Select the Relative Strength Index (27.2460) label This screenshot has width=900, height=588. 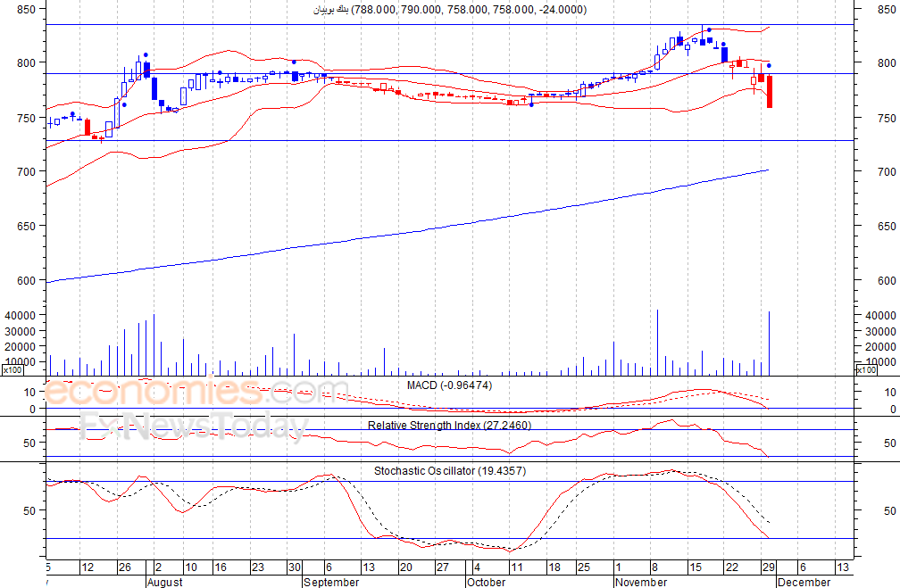tap(449, 426)
